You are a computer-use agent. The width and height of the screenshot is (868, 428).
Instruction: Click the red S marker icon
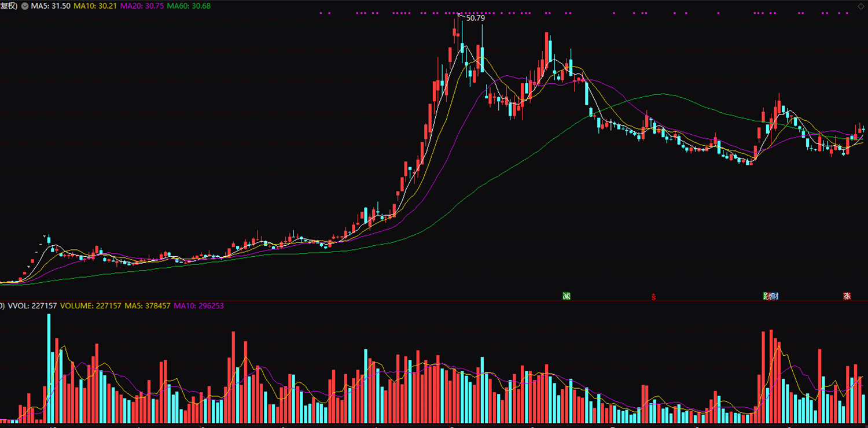tap(654, 297)
